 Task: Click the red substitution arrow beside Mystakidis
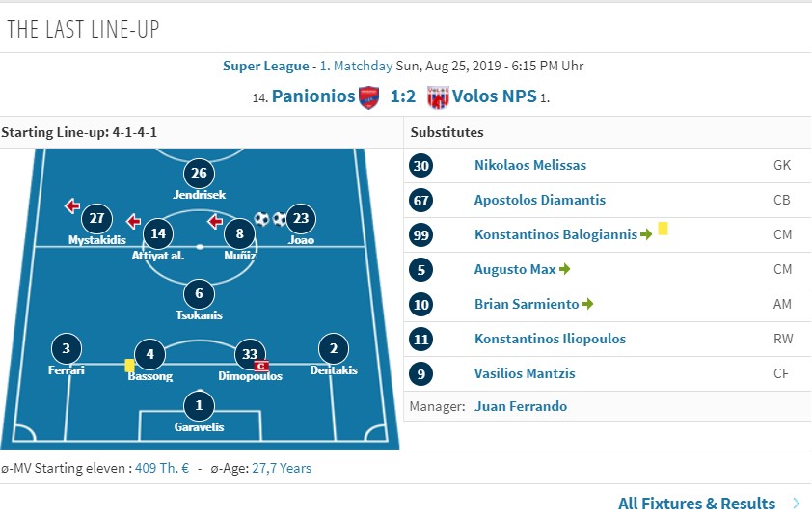[x=72, y=205]
